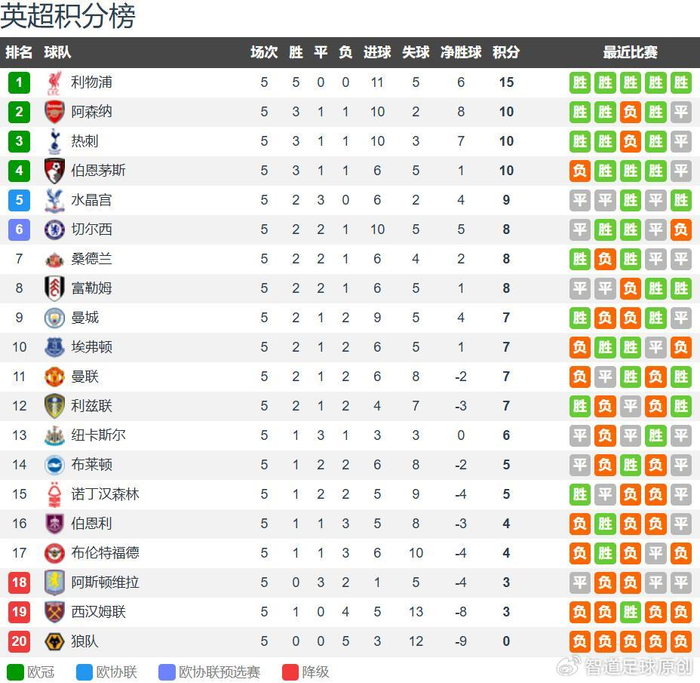Open 利物浦 team name link
700x683 pixels.
[91, 83]
